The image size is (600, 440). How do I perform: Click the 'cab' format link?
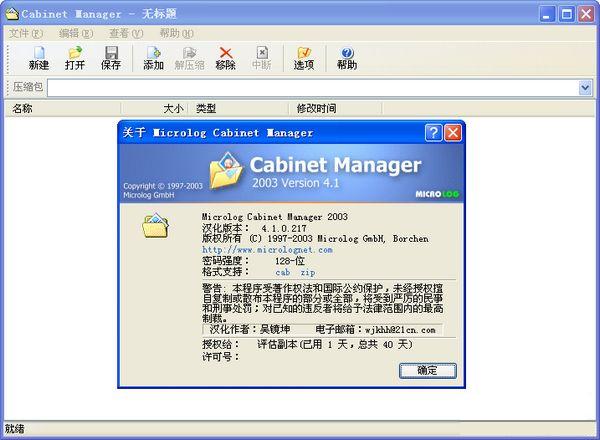282,272
